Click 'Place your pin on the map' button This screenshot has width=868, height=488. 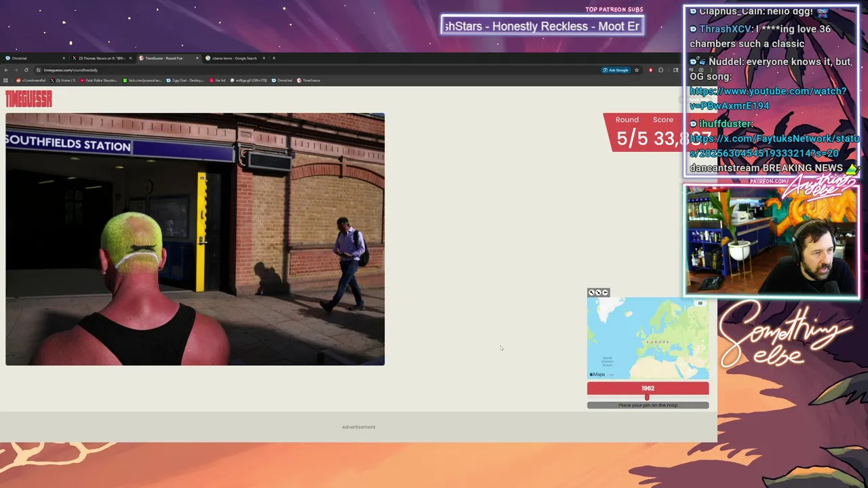pyautogui.click(x=648, y=405)
